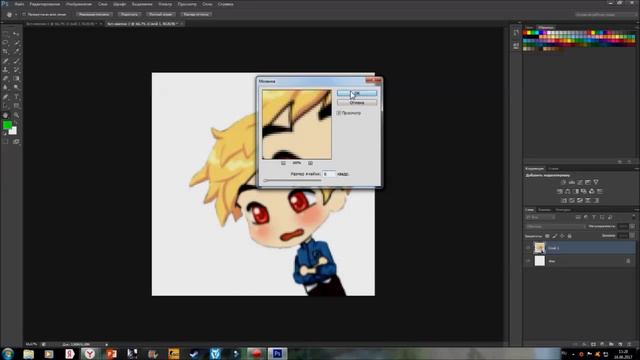This screenshot has height=360, width=640.
Task: Select the Blur tool
Action: 5,87
